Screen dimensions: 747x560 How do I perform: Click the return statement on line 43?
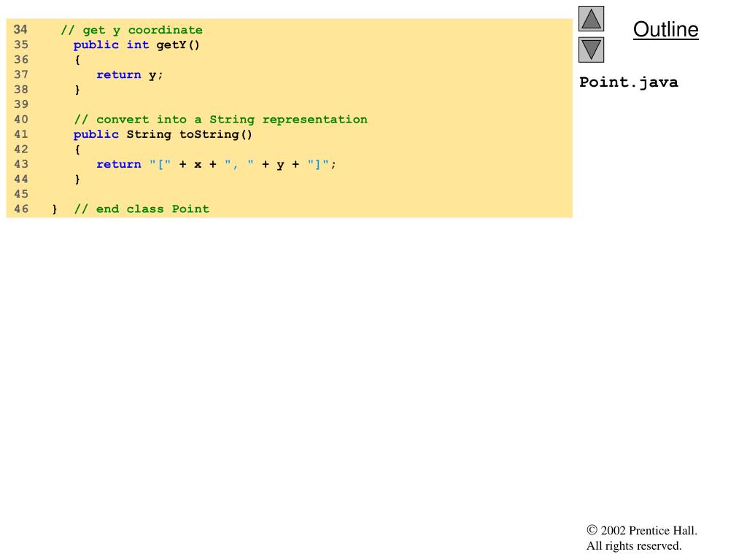pyautogui.click(x=216, y=164)
